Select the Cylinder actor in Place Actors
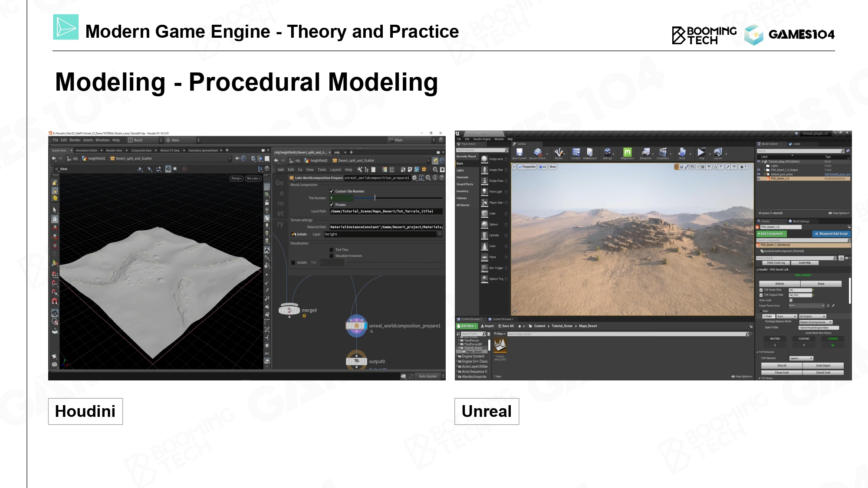This screenshot has width=868, height=488. [494, 235]
